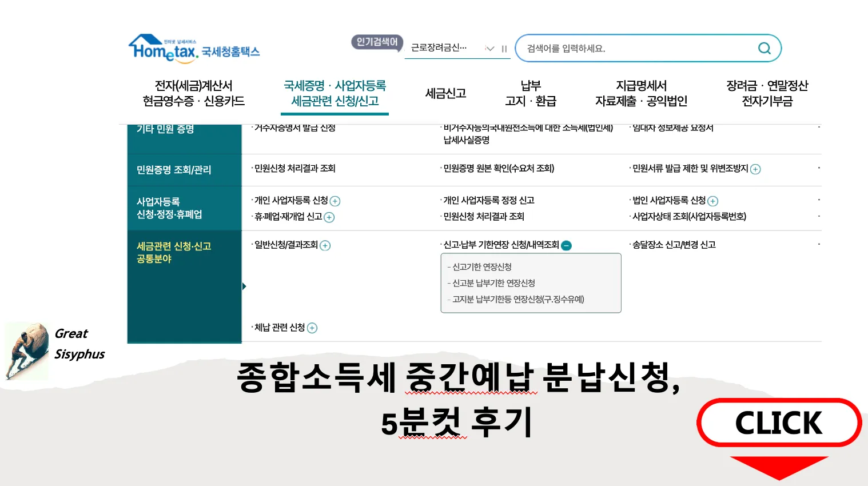Click the 검색어를 입력하세요 search field
The height and width of the screenshot is (486, 868).
coord(629,48)
